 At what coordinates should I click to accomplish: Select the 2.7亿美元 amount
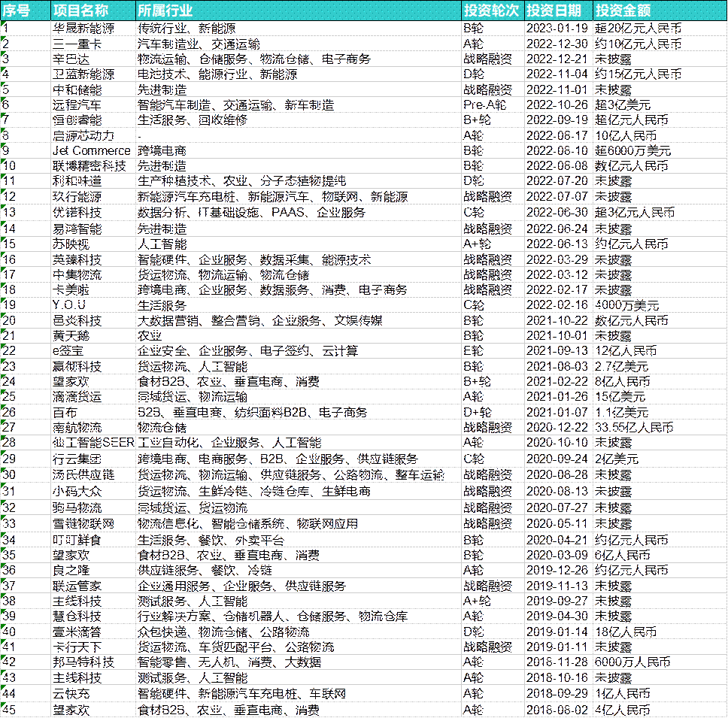(622, 367)
